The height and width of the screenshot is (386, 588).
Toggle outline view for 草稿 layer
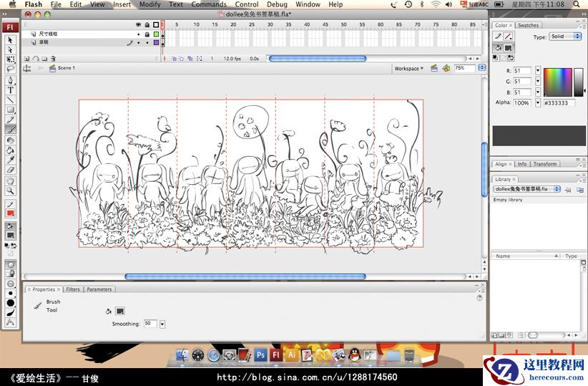coord(156,42)
